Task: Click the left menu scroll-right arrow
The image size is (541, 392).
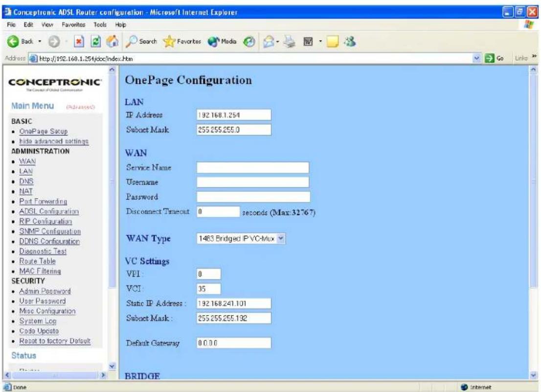Action: (x=102, y=374)
